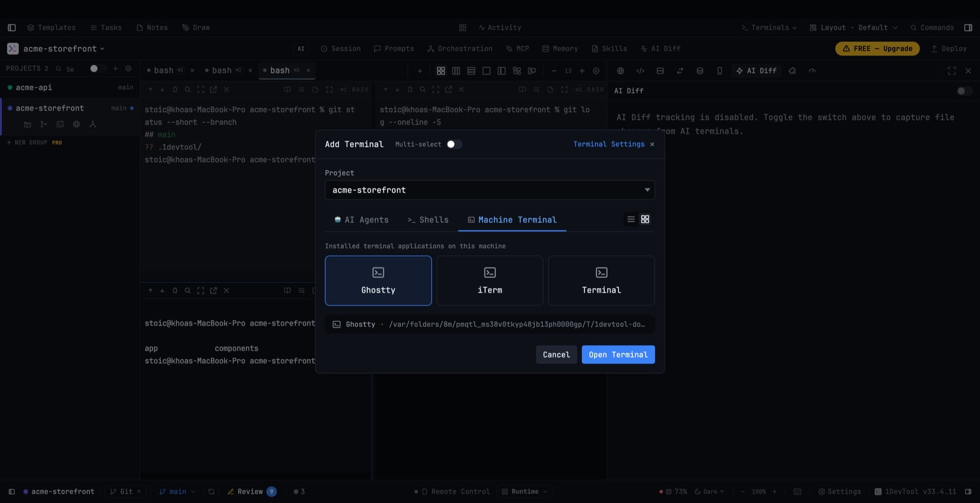Decrease the terminal font size
The image size is (980, 503).
tap(553, 71)
